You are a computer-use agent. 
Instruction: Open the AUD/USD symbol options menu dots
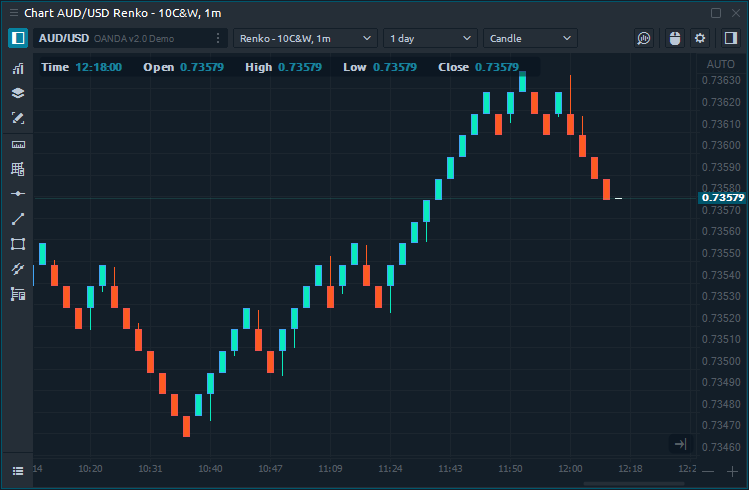point(218,38)
